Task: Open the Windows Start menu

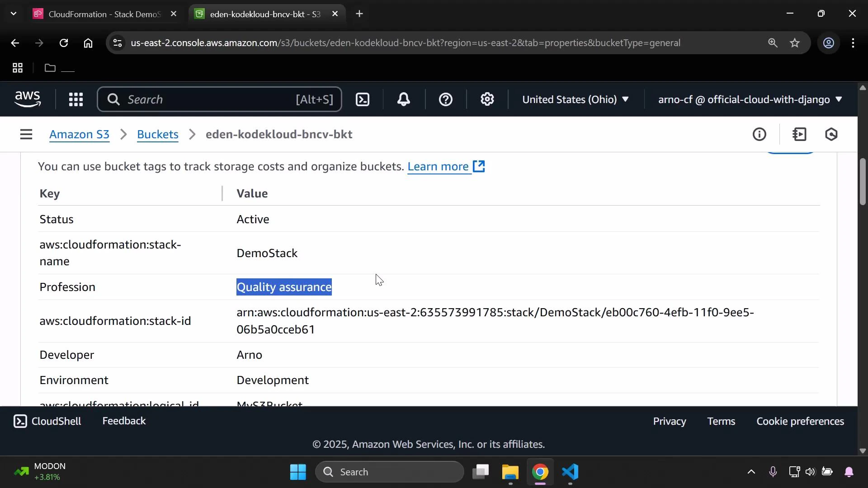Action: point(298,472)
